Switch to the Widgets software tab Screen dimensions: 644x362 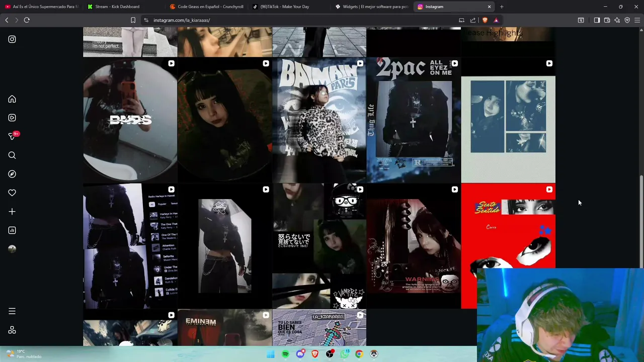(x=371, y=7)
